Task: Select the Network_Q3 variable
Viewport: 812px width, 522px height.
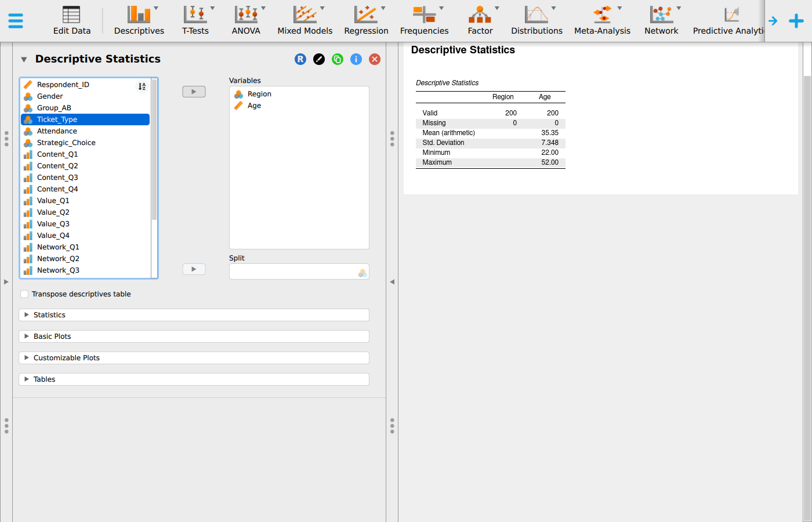Action: (85, 270)
